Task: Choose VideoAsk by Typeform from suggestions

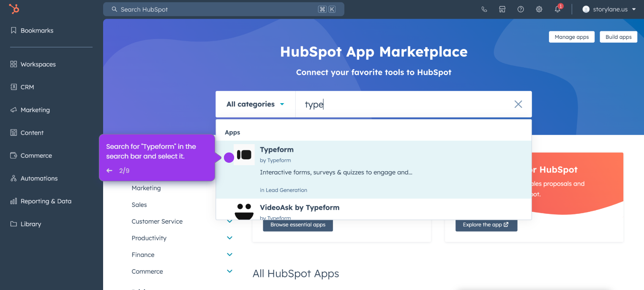Action: [x=300, y=208]
